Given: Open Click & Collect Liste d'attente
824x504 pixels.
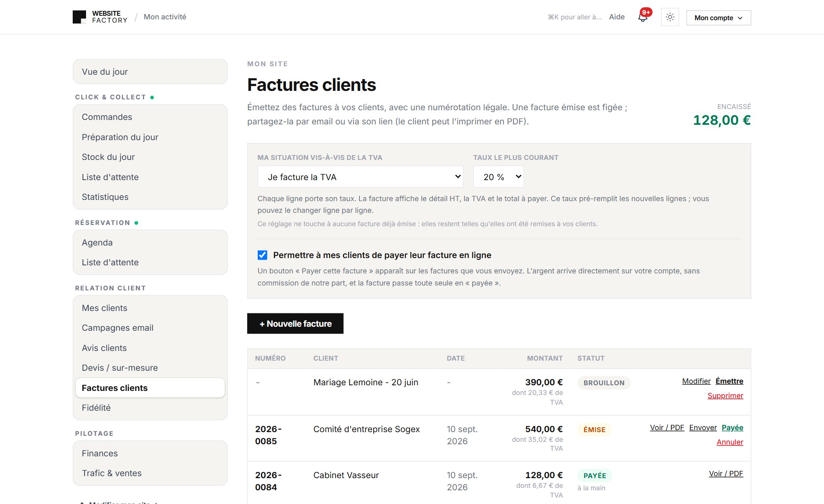Looking at the screenshot, I should [x=150, y=177].
